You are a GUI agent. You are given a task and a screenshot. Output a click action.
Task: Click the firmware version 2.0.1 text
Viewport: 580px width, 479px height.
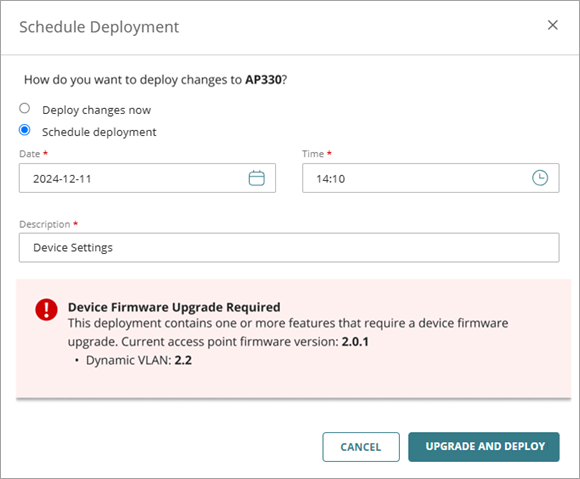[x=355, y=342]
